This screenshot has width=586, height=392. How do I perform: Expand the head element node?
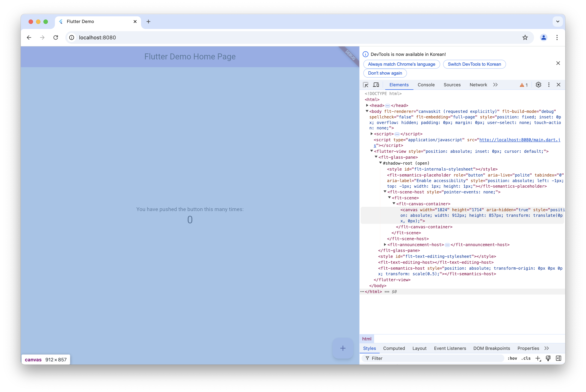coord(367,105)
